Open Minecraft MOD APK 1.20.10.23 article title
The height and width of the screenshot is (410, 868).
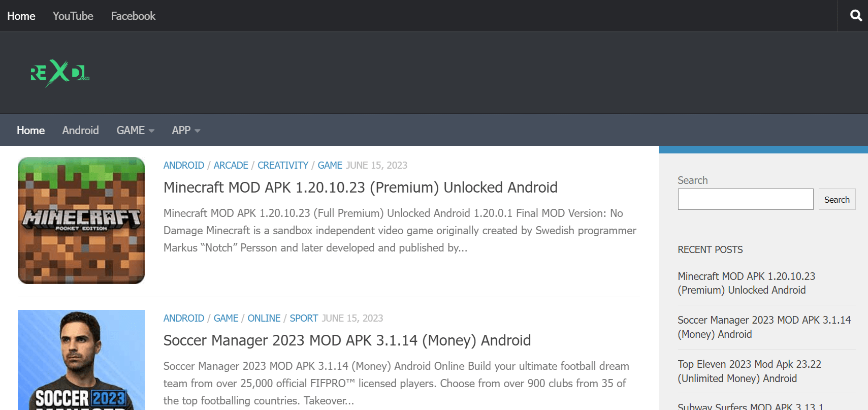(x=361, y=187)
